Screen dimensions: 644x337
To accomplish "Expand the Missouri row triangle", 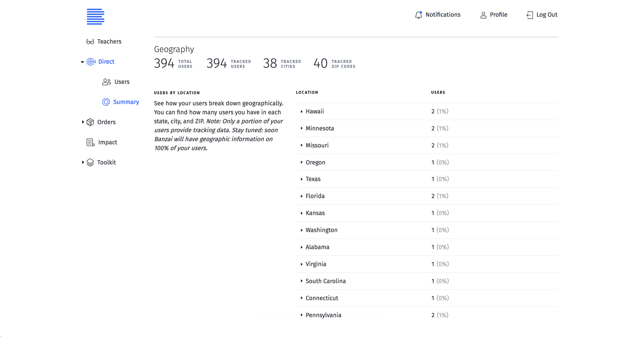I will pyautogui.click(x=301, y=145).
